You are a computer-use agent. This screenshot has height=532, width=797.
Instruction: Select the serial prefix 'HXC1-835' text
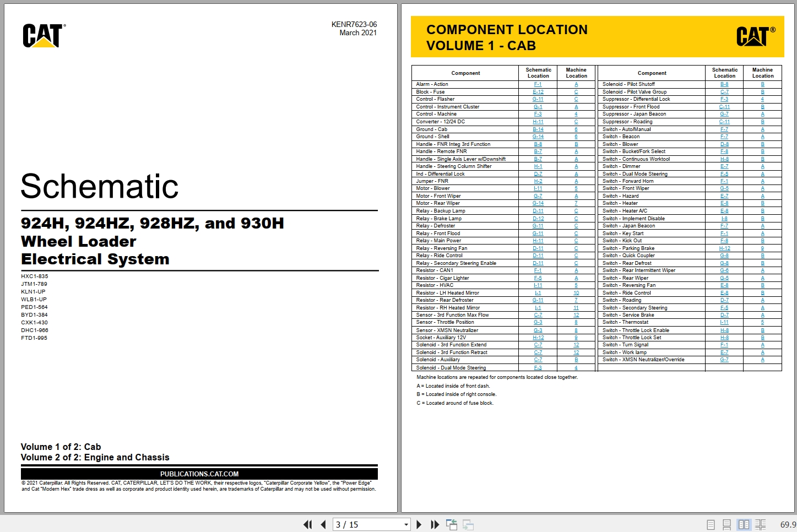[x=35, y=276]
